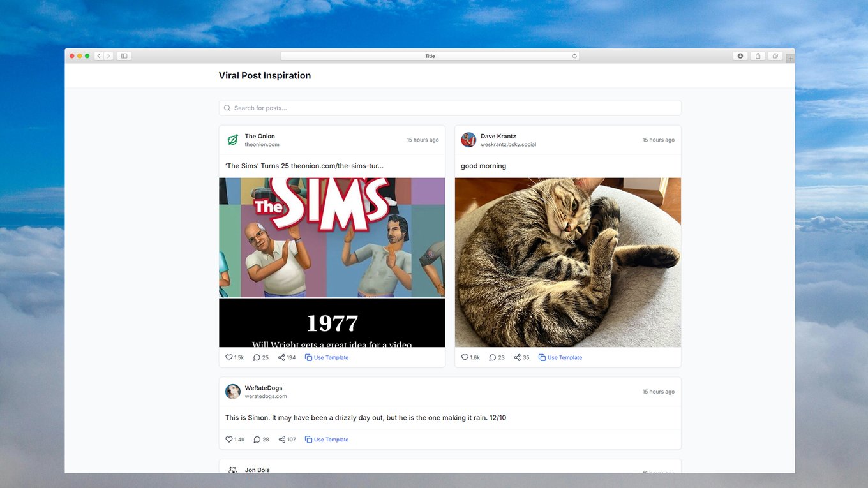Click 'The Sims' Turns 25 post text
The height and width of the screenshot is (488, 868).
304,166
